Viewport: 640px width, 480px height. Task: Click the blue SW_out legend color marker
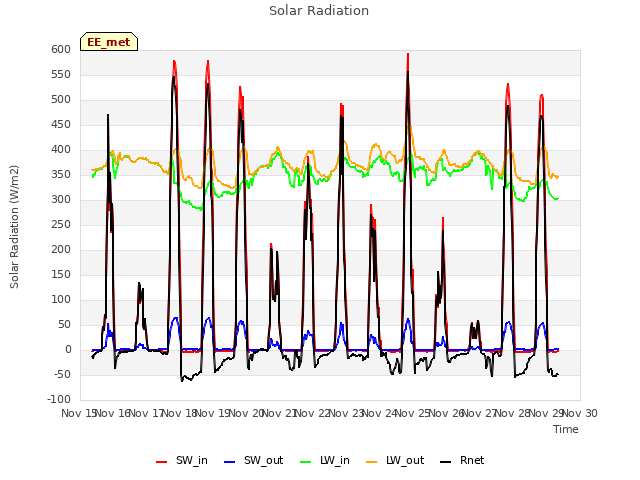click(x=230, y=462)
